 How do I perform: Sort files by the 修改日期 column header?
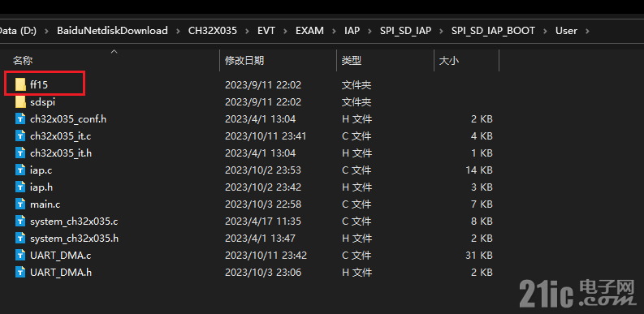[x=244, y=61]
